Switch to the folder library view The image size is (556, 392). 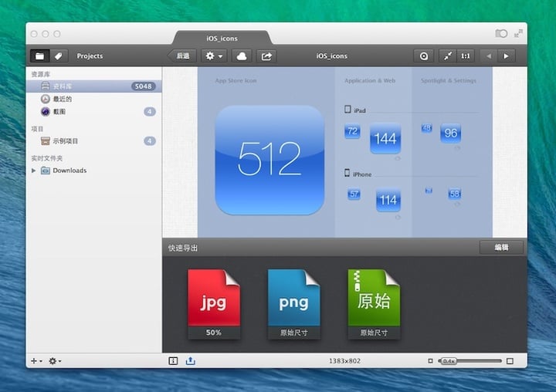(x=39, y=56)
